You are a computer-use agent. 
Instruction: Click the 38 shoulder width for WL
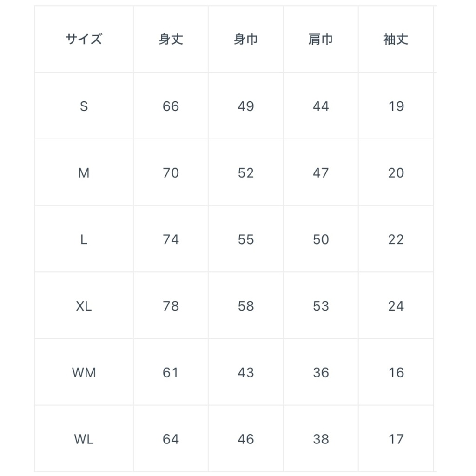click(x=321, y=439)
